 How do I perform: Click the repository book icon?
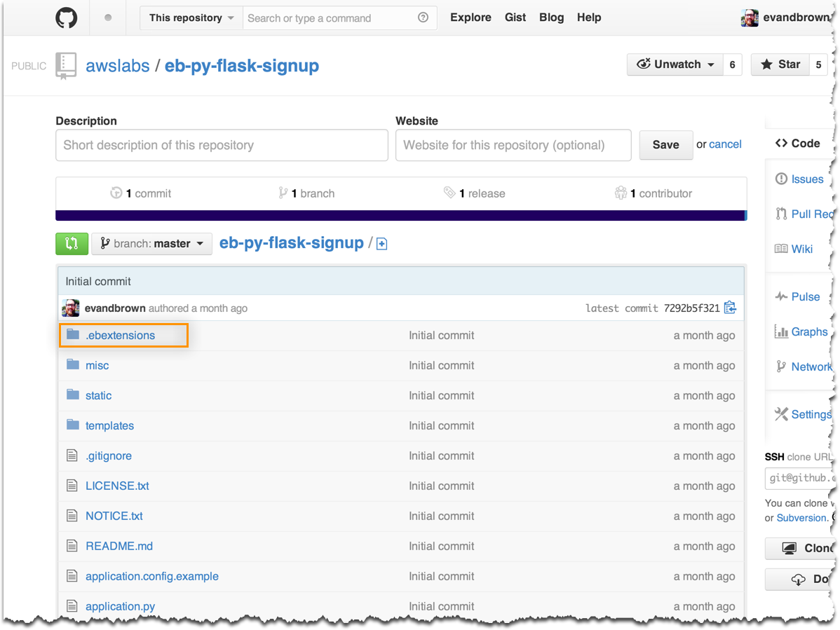66,66
